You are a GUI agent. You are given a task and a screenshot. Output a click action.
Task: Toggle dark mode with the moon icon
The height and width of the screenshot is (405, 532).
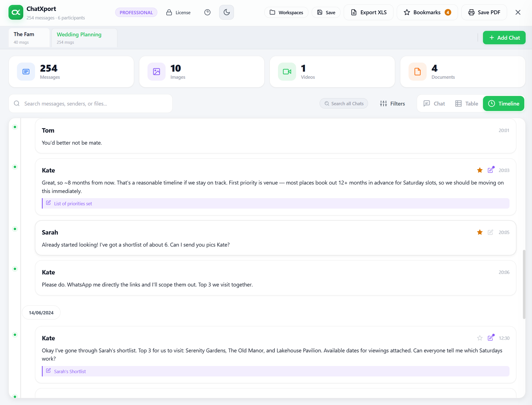[x=227, y=12]
